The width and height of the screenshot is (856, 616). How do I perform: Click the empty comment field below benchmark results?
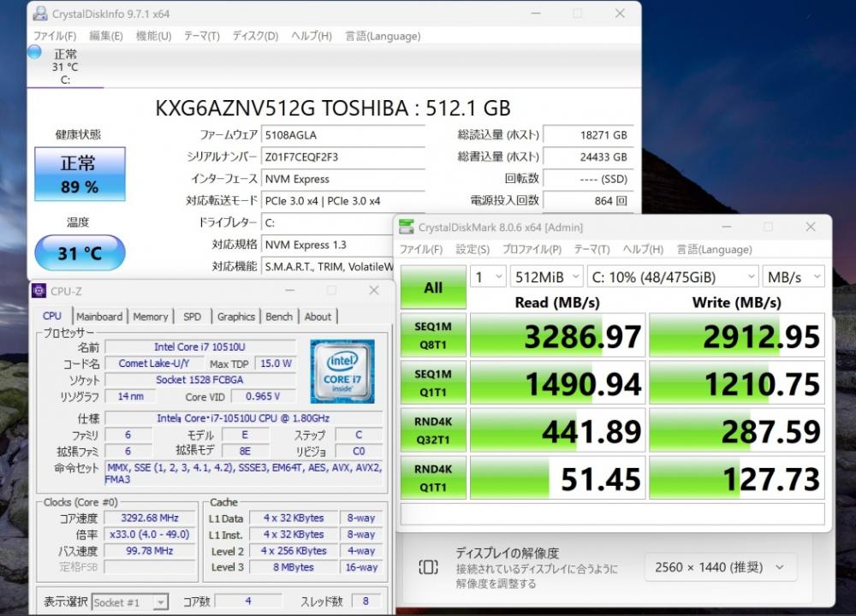613,514
